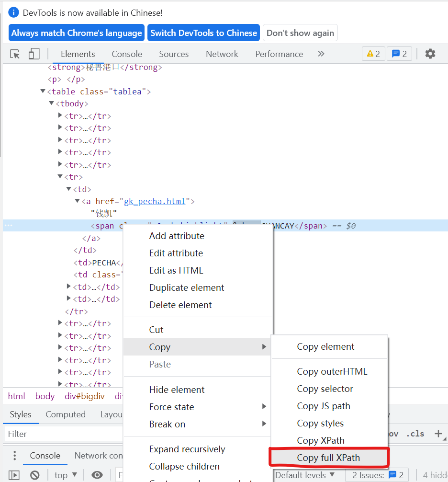
Task: Switch to the Console tab
Action: click(x=126, y=54)
